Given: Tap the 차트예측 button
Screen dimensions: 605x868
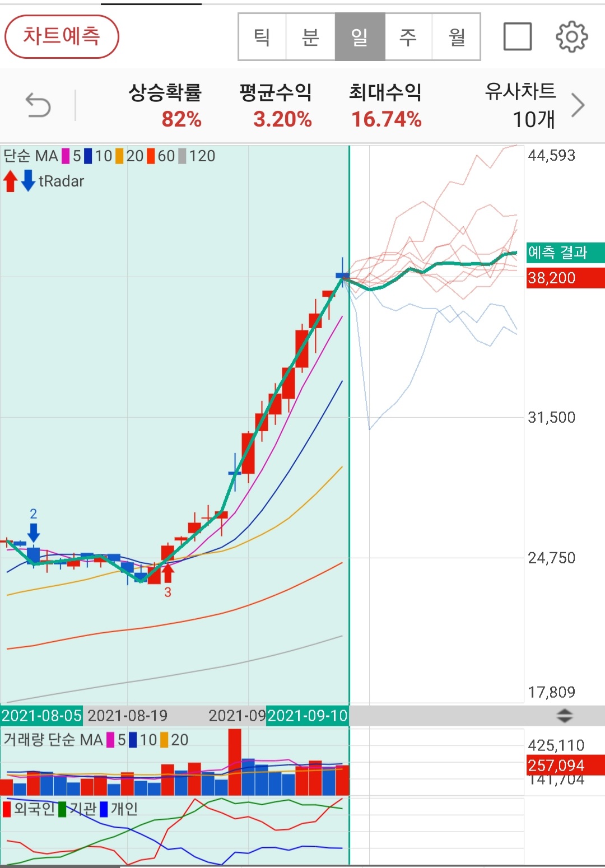Looking at the screenshot, I should 62,36.
